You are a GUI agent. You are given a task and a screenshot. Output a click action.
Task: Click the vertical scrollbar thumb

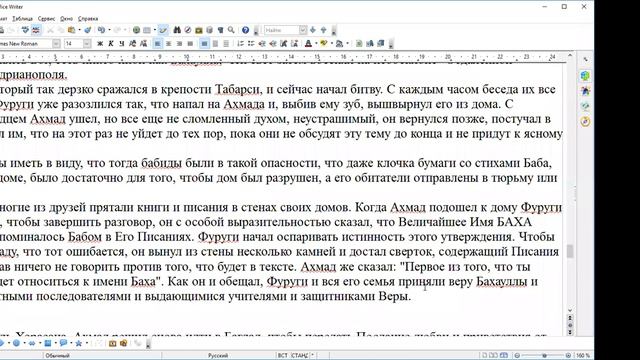tap(570, 251)
